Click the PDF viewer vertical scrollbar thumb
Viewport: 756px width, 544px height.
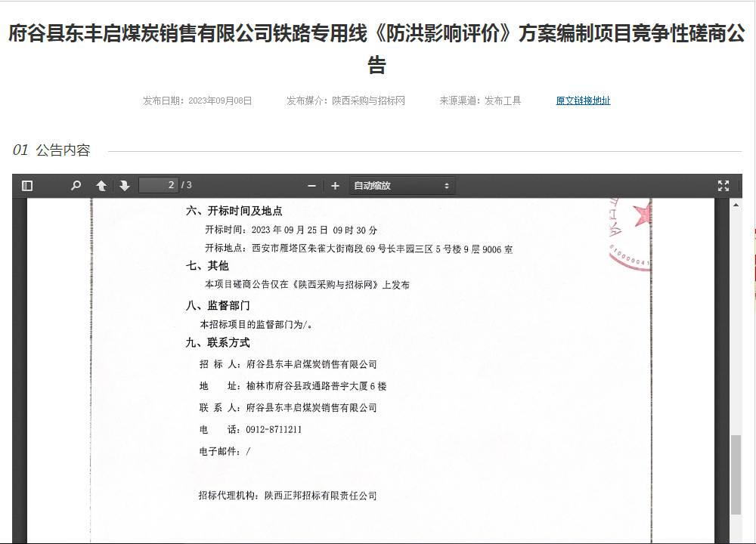[x=736, y=474]
